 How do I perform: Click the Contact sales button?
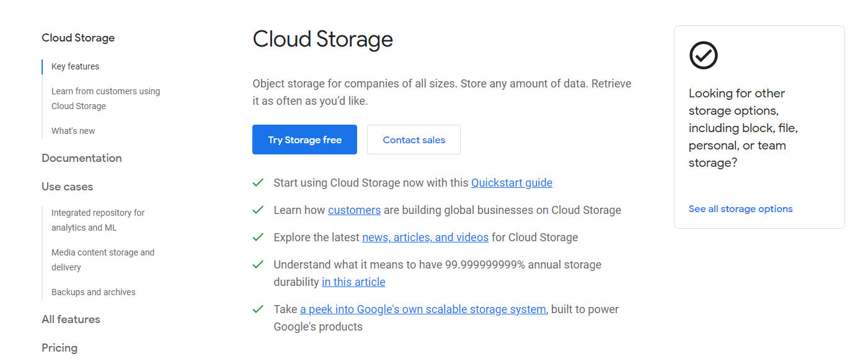point(414,140)
